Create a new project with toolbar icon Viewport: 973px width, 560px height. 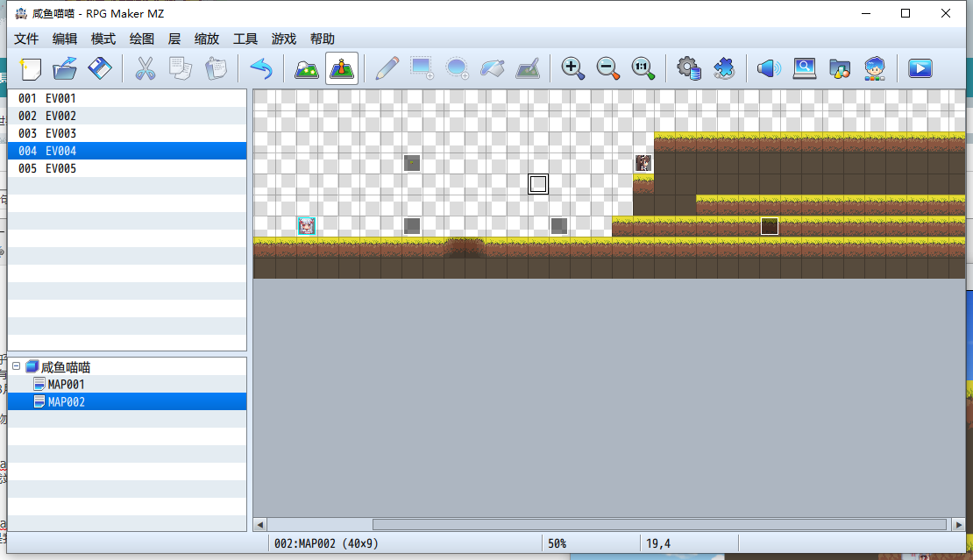(30, 68)
